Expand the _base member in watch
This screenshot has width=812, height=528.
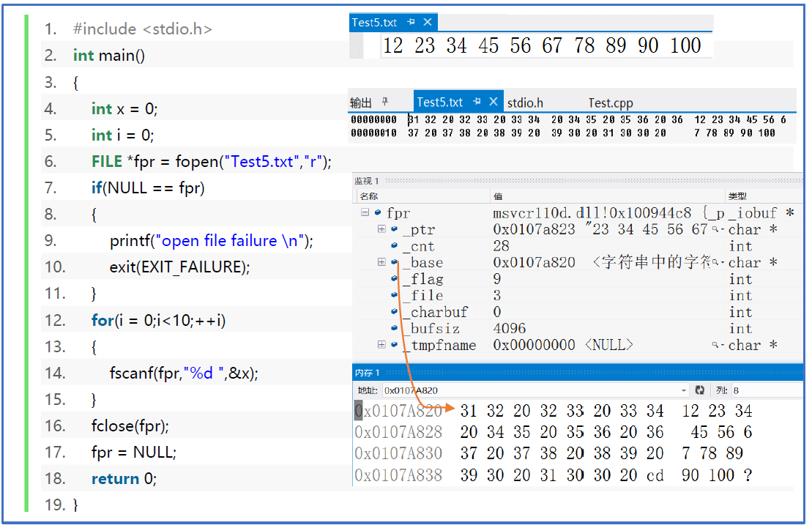381,262
